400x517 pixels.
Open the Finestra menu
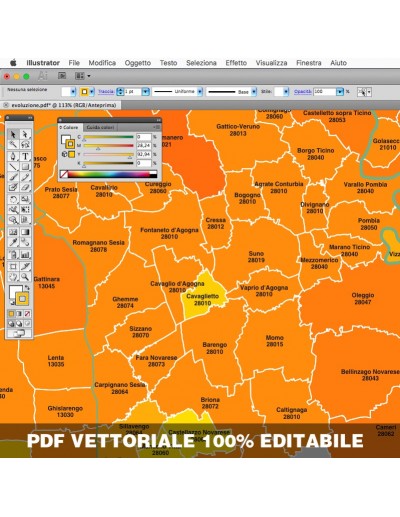click(309, 63)
